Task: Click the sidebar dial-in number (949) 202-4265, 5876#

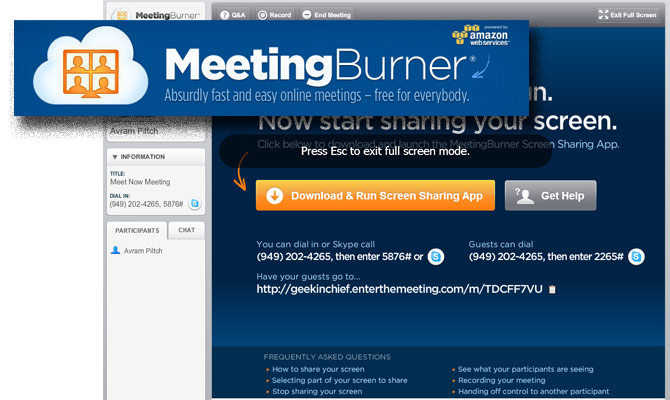Action: pos(147,204)
